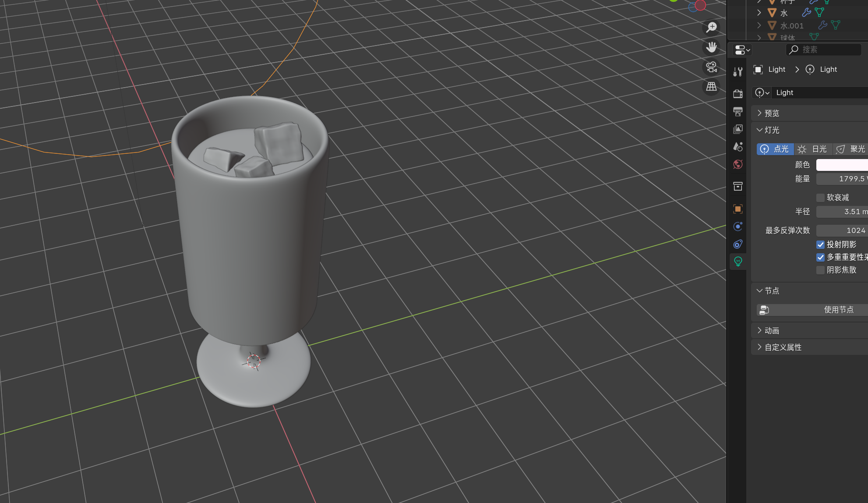Toggle camera view with the camera icon

click(x=712, y=67)
